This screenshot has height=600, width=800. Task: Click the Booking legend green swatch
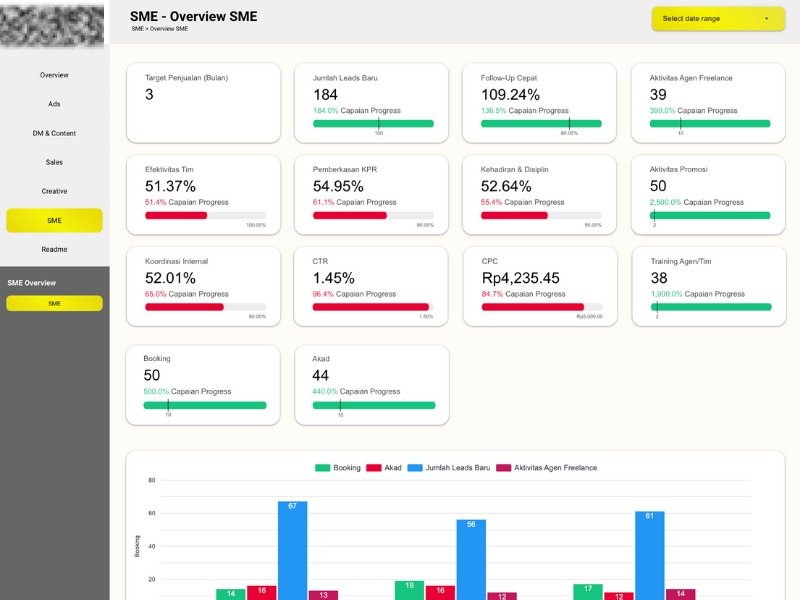(322, 468)
